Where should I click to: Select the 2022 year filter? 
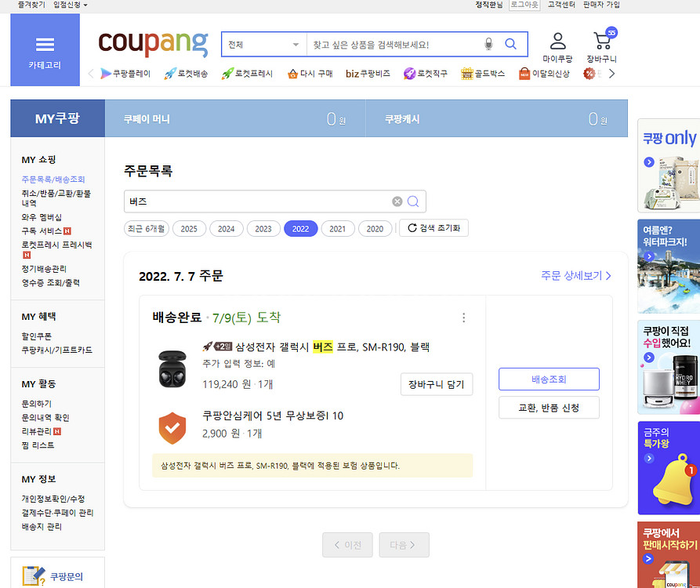coord(300,229)
